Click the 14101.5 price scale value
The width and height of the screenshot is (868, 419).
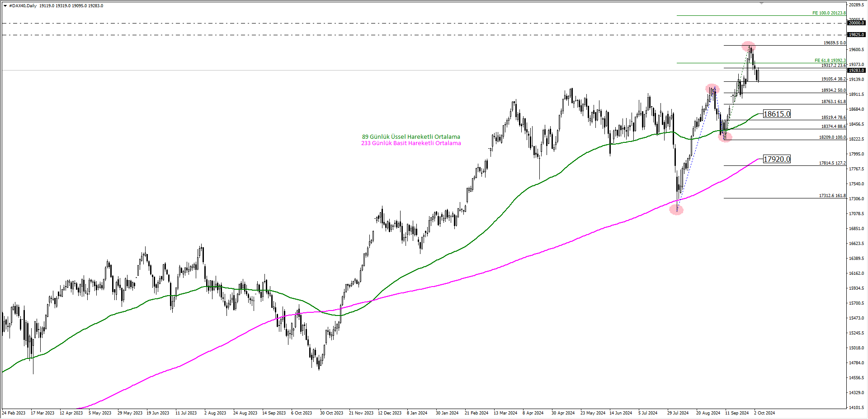(857, 408)
